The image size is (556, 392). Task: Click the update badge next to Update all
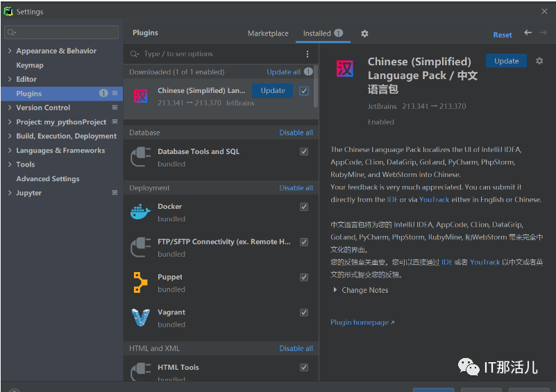tap(308, 71)
